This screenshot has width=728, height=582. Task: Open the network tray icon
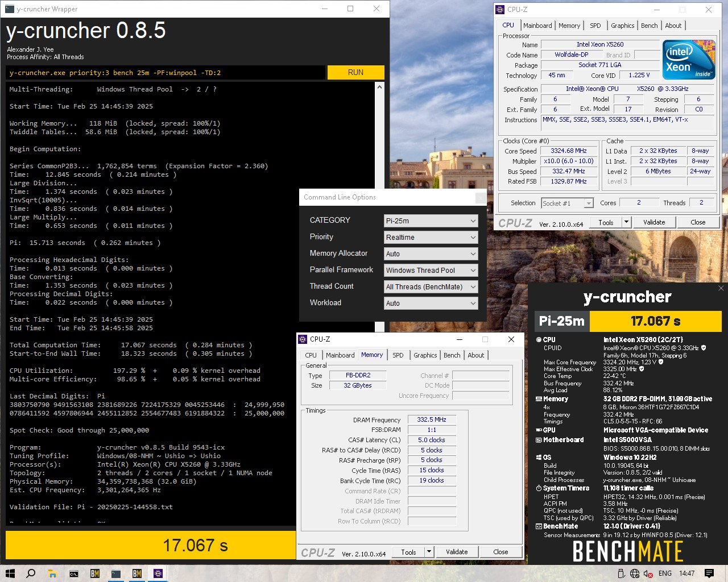point(635,573)
